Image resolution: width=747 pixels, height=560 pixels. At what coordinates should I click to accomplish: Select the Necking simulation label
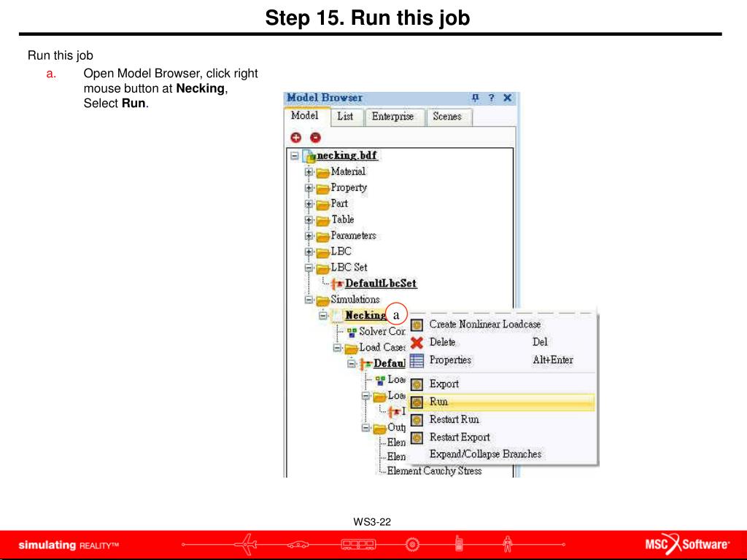tap(365, 315)
